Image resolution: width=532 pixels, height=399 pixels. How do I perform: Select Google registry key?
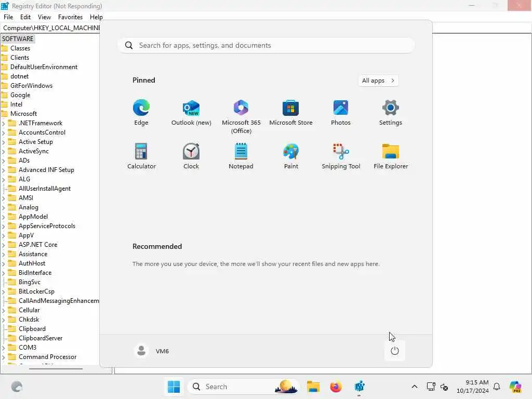pos(20,95)
